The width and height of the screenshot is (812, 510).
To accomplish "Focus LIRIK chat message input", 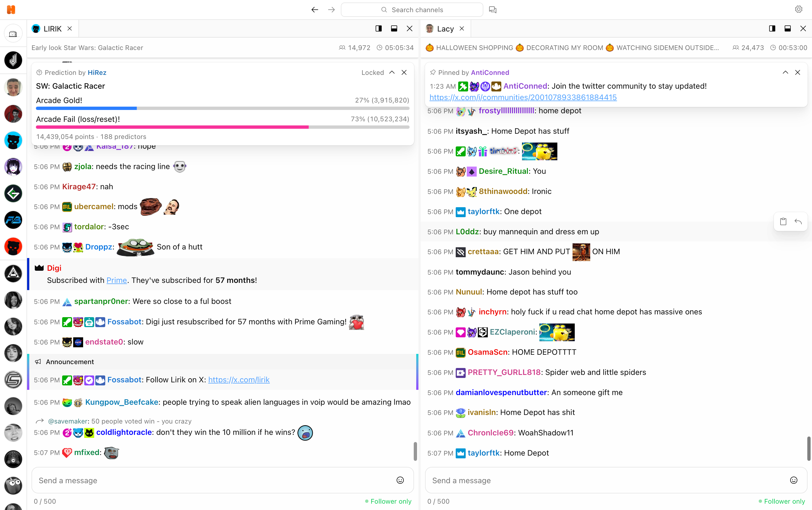I will pos(223,480).
